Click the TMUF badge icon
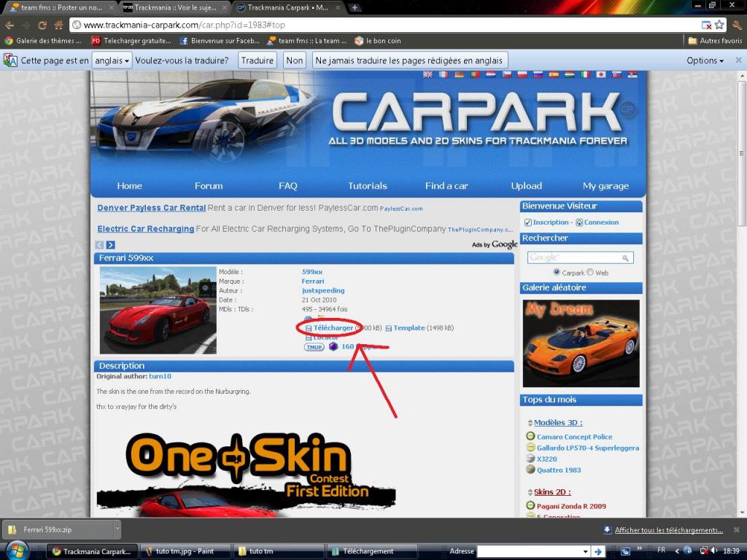 pyautogui.click(x=314, y=346)
